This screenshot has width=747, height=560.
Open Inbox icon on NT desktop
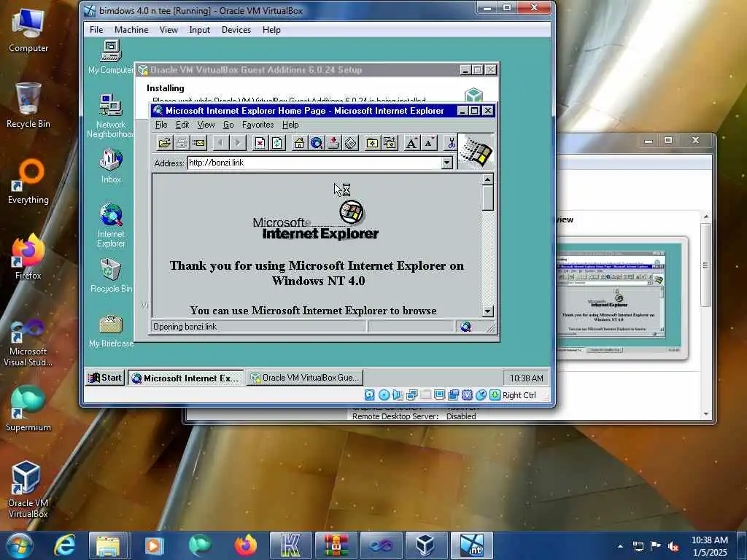(111, 166)
